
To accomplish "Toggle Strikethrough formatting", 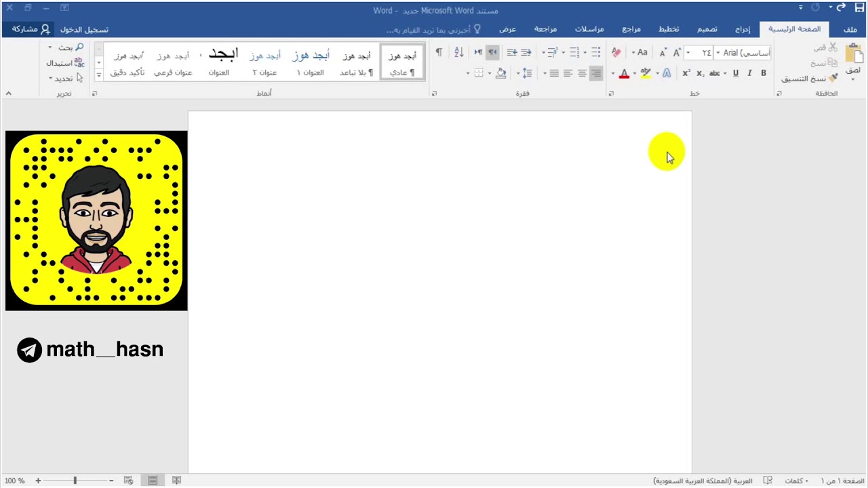I will tap(714, 73).
